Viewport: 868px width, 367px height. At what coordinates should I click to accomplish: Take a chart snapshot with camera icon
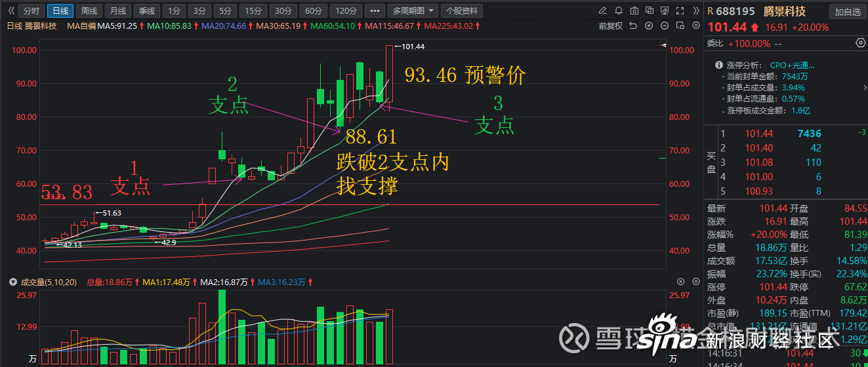[634, 11]
